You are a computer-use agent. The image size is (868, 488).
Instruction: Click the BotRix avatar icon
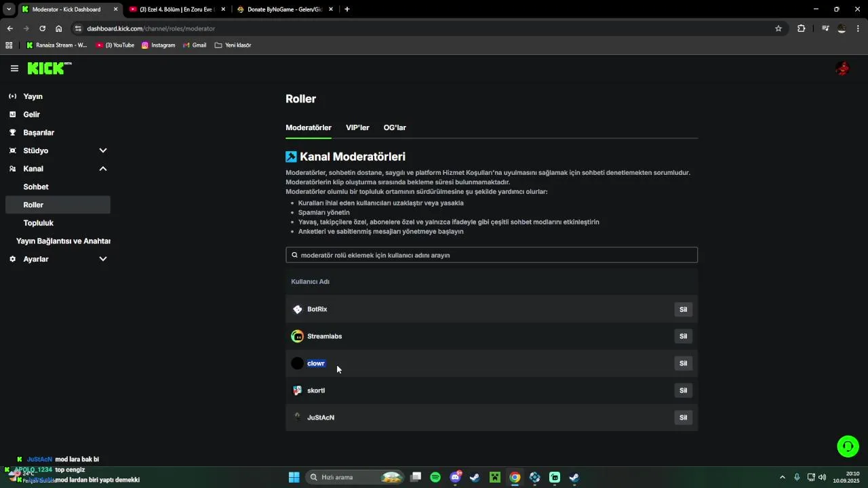[x=297, y=309]
